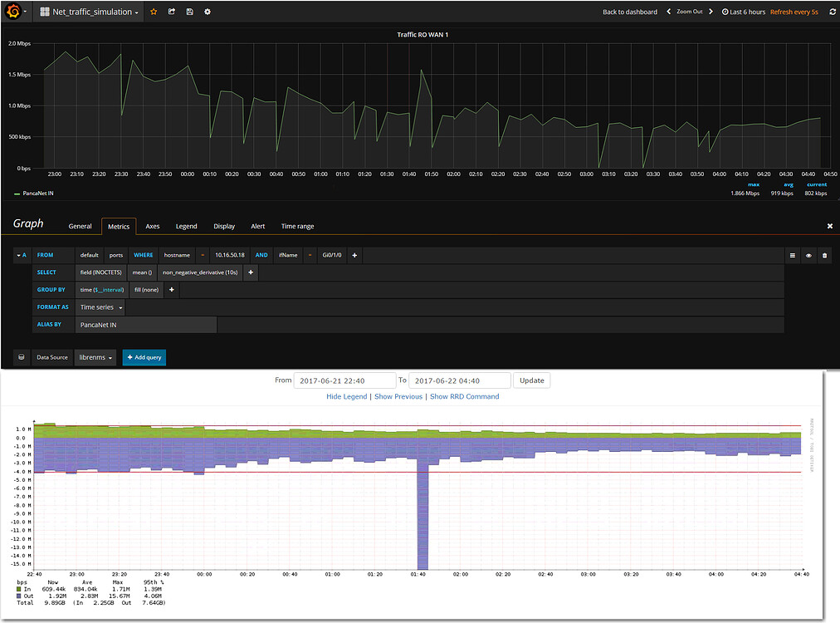Open the Alert tab
840x623 pixels.
257,226
